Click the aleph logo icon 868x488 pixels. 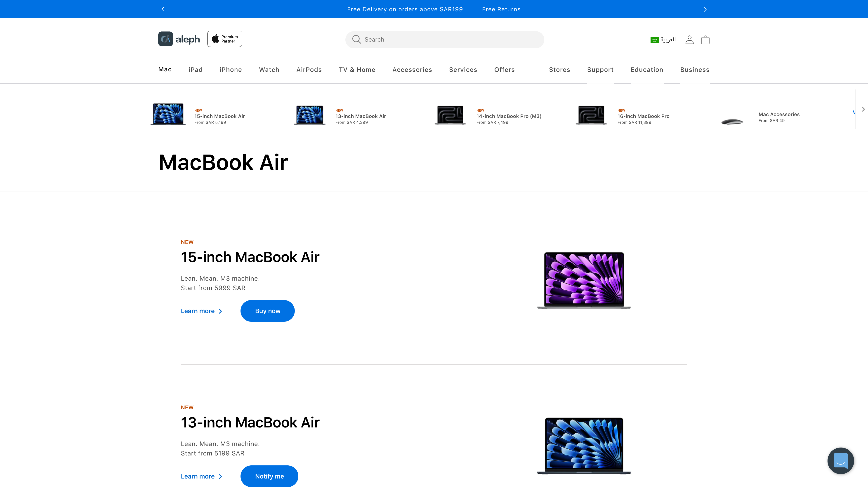click(x=165, y=39)
